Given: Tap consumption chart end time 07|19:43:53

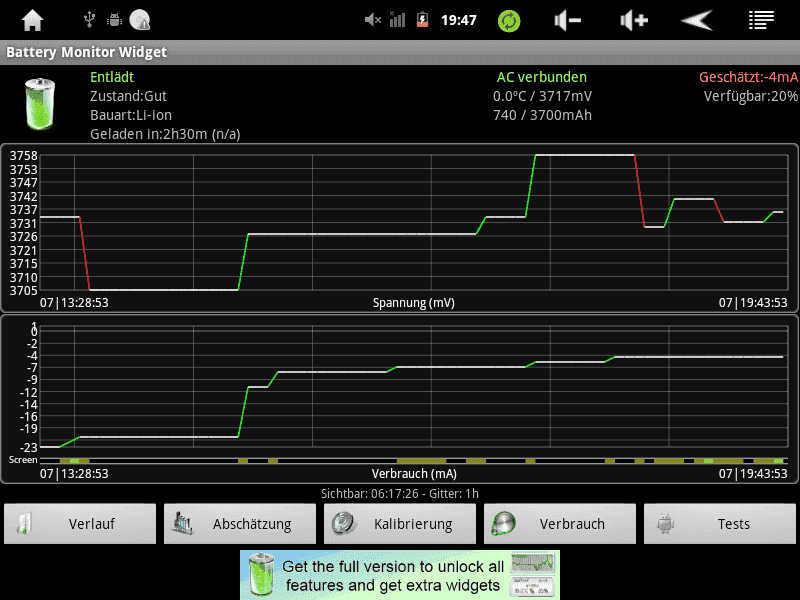Looking at the screenshot, I should 753,473.
